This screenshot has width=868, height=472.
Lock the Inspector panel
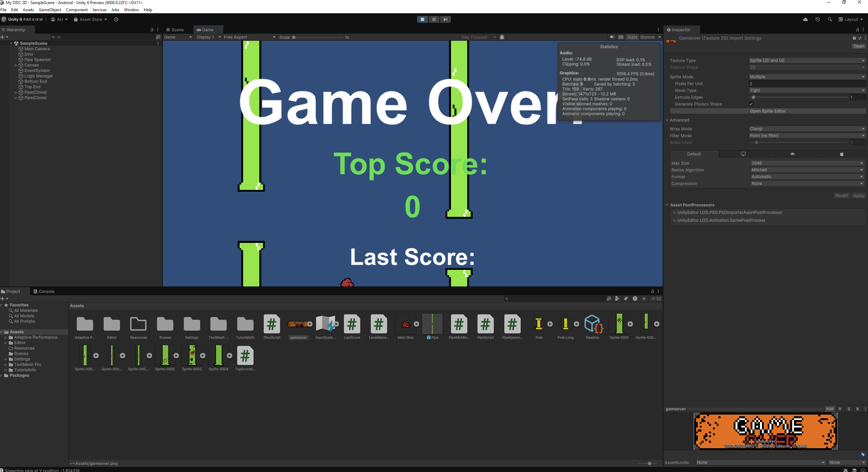point(857,30)
